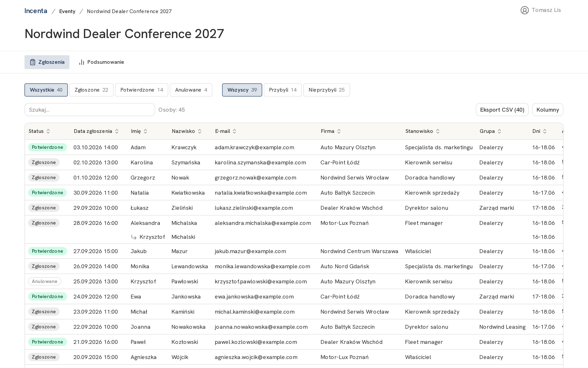This screenshot has width=588, height=368.
Task: Sort by Firma column arrows
Action: tap(339, 131)
